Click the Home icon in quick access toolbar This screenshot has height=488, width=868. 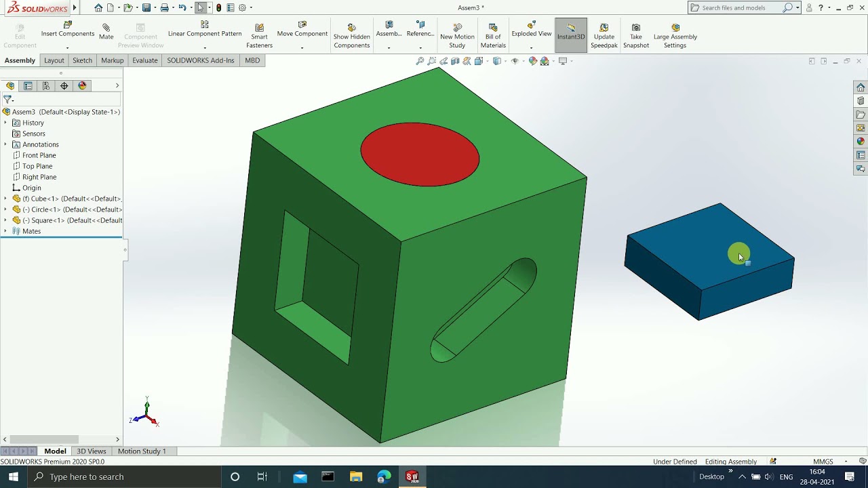99,8
